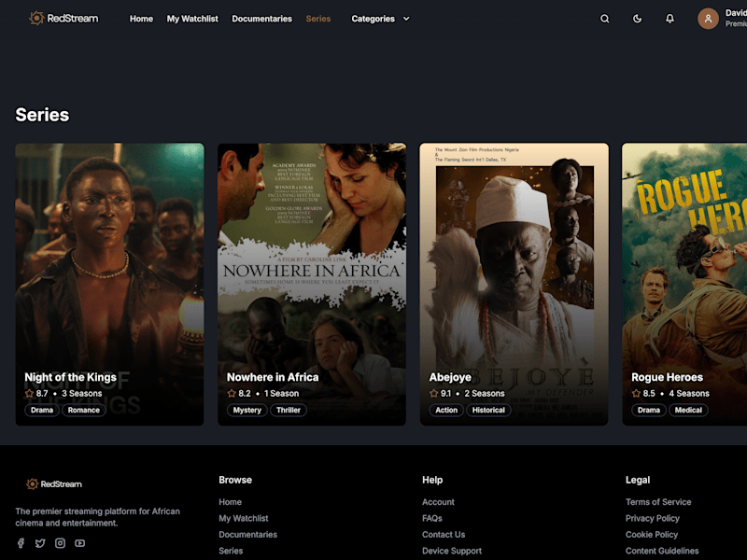
Task: Open the Rogue Heroes poster
Action: (x=684, y=285)
